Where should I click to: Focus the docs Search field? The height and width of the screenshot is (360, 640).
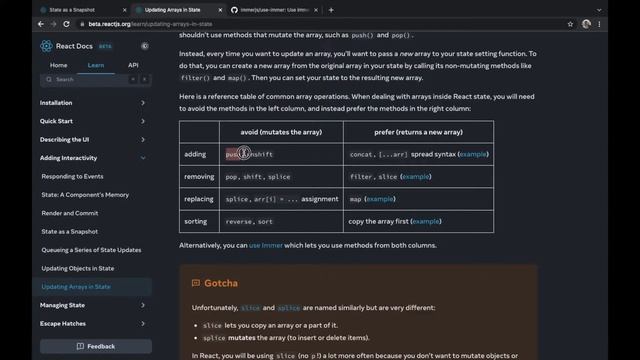pos(96,79)
